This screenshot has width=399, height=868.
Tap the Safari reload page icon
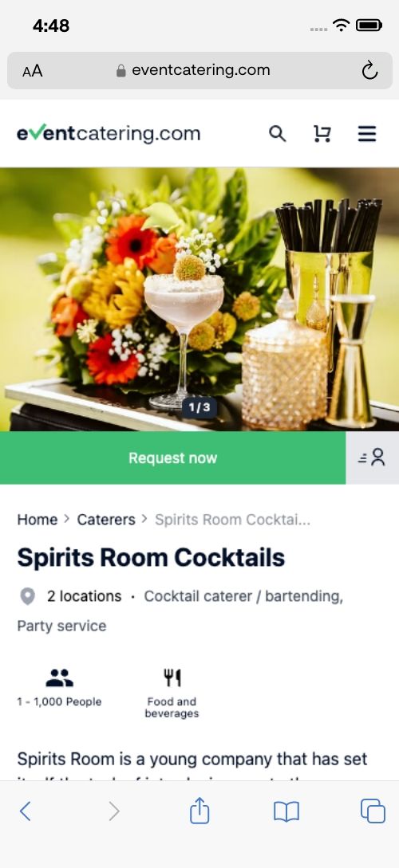(369, 70)
